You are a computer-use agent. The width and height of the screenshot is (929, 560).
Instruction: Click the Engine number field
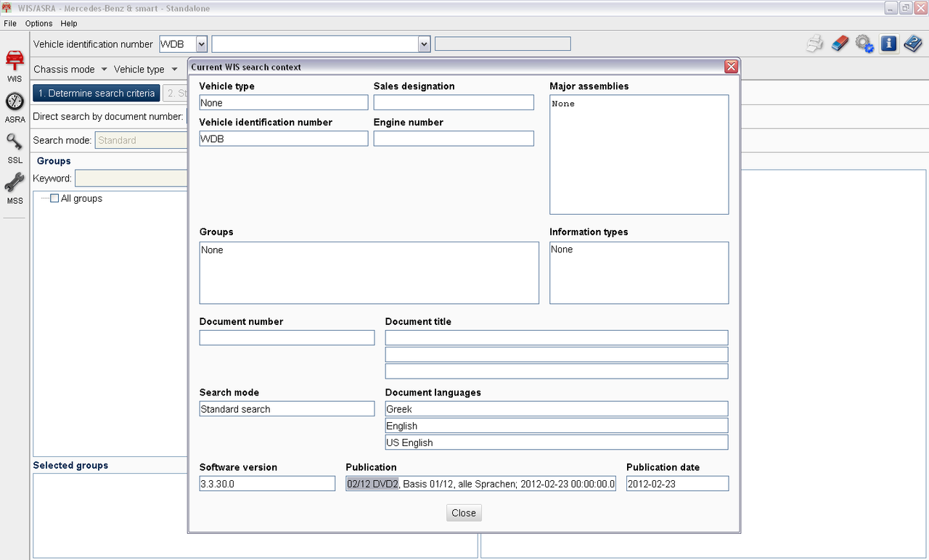pos(454,139)
